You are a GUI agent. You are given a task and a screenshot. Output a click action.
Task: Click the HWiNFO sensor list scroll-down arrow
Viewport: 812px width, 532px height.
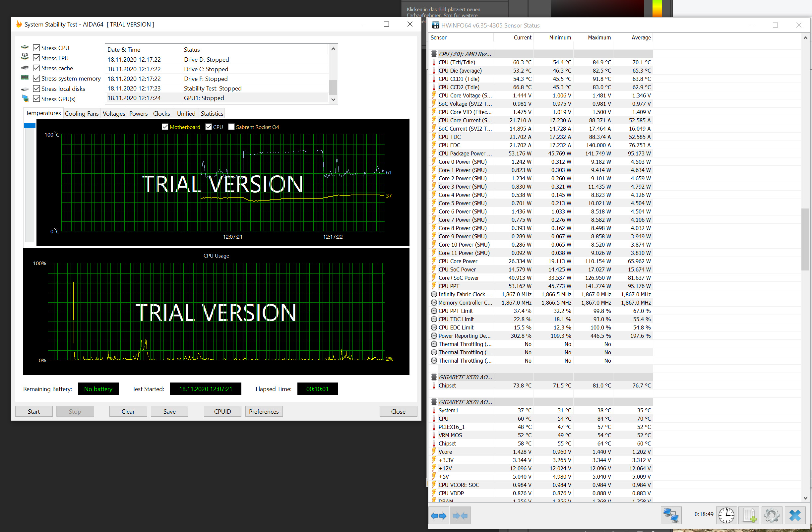click(x=805, y=498)
